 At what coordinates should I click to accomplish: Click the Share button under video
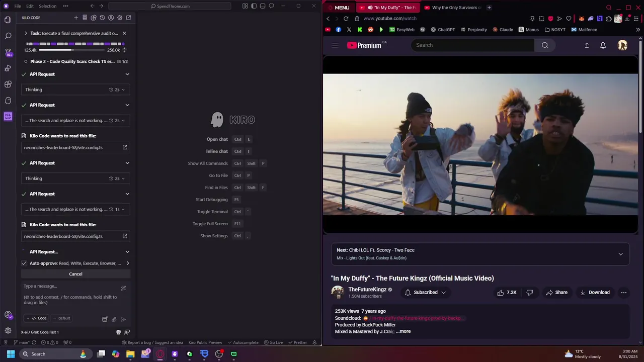click(556, 293)
